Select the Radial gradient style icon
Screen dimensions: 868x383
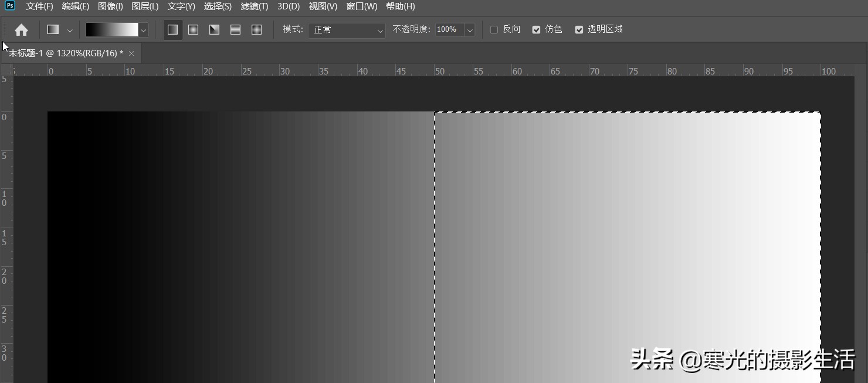(193, 29)
